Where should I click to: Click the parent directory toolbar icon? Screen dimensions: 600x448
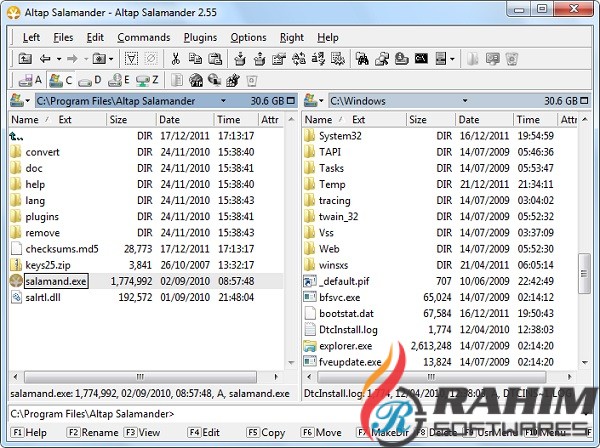tap(25, 59)
